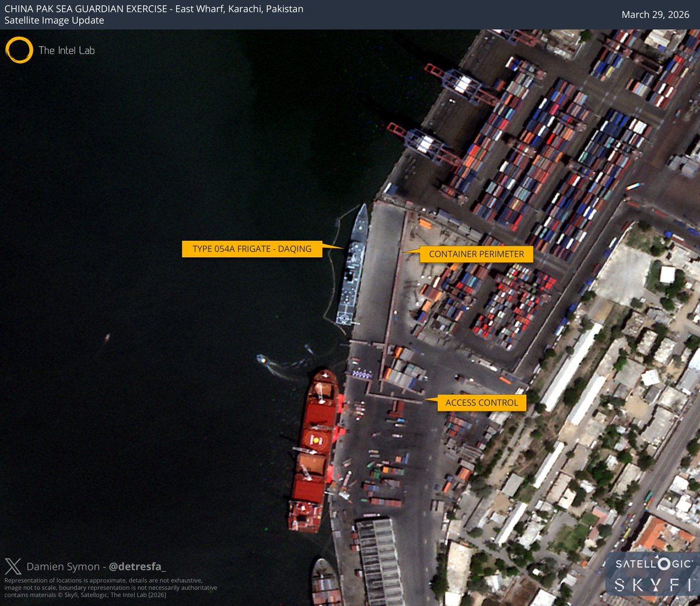
Task: Select the 'TYPE 054A FRIGATE - DAQING' label
Action: coord(252,248)
